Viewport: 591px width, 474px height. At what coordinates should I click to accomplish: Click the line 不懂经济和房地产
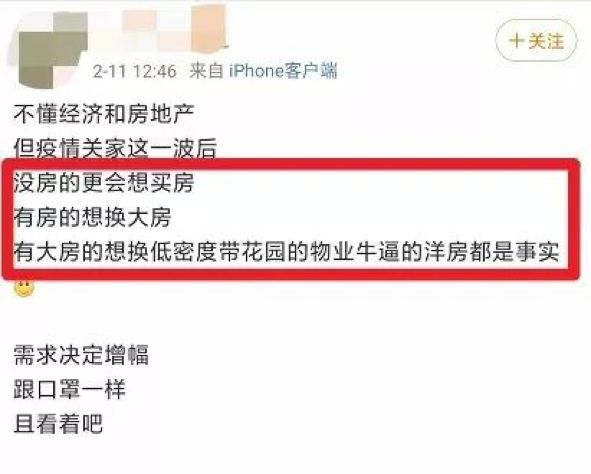pyautogui.click(x=104, y=114)
